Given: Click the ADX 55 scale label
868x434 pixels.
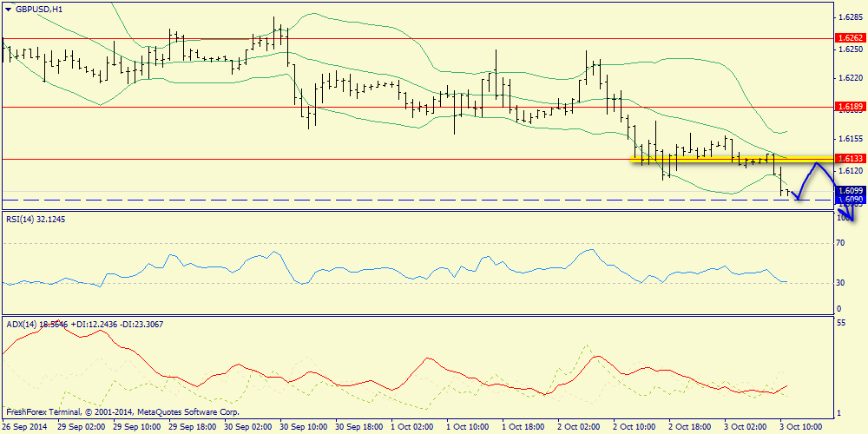Looking at the screenshot, I should 840,322.
